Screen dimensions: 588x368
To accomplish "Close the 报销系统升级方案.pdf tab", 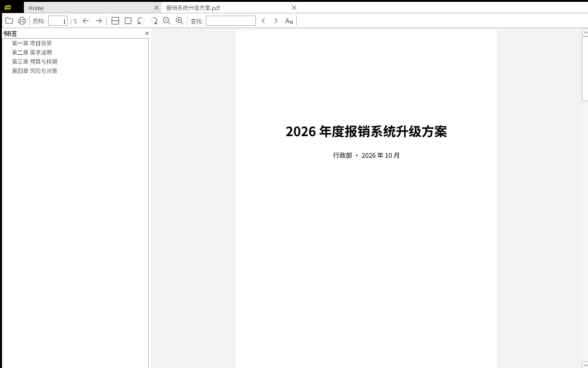I will click(x=294, y=8).
